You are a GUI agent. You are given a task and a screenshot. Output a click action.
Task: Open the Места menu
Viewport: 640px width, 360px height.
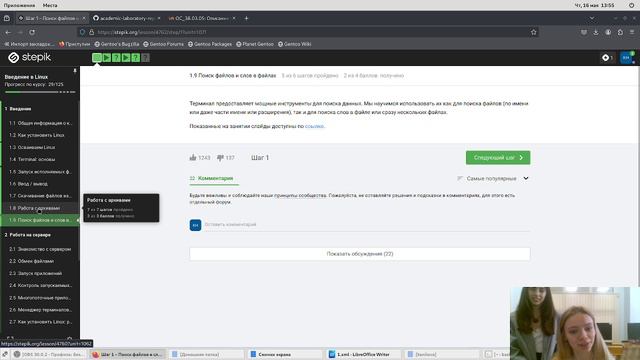(50, 5)
